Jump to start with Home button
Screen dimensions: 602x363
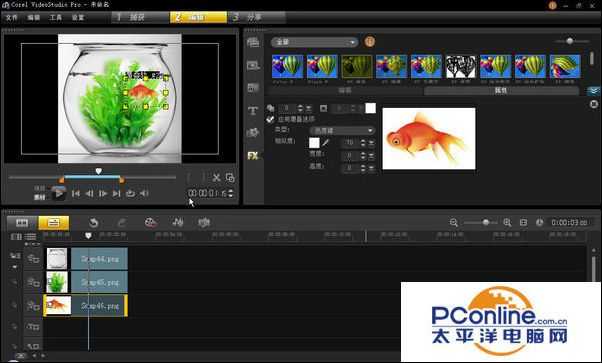click(76, 194)
